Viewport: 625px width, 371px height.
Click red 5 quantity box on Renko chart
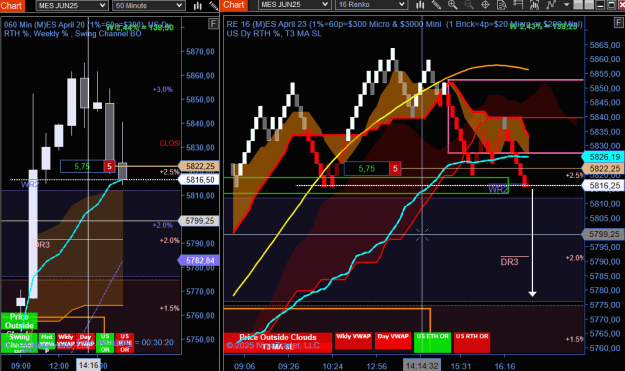pos(395,169)
